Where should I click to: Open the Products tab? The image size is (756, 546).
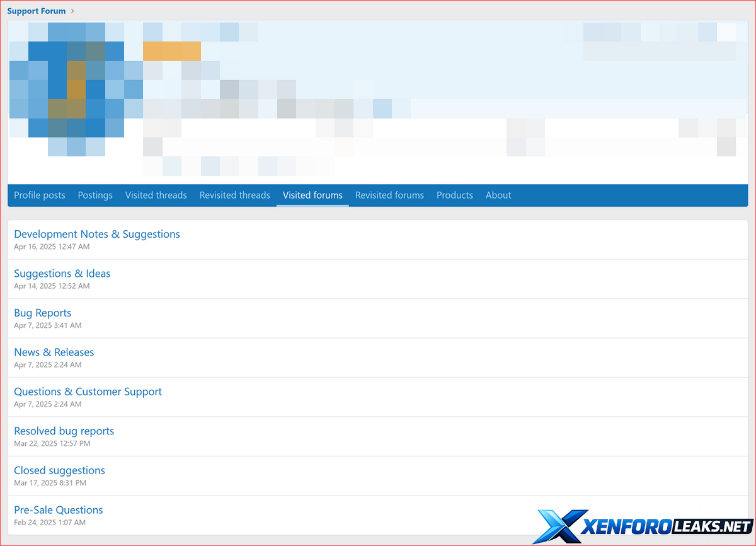click(454, 195)
